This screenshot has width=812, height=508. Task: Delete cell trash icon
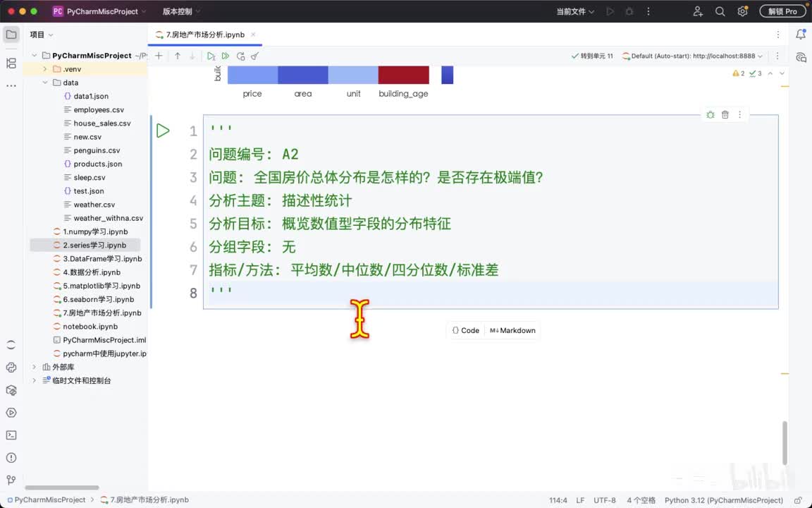click(x=725, y=114)
